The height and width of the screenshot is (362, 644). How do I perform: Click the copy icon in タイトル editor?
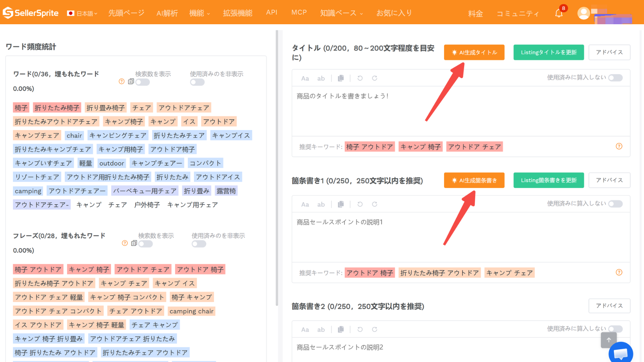point(341,78)
